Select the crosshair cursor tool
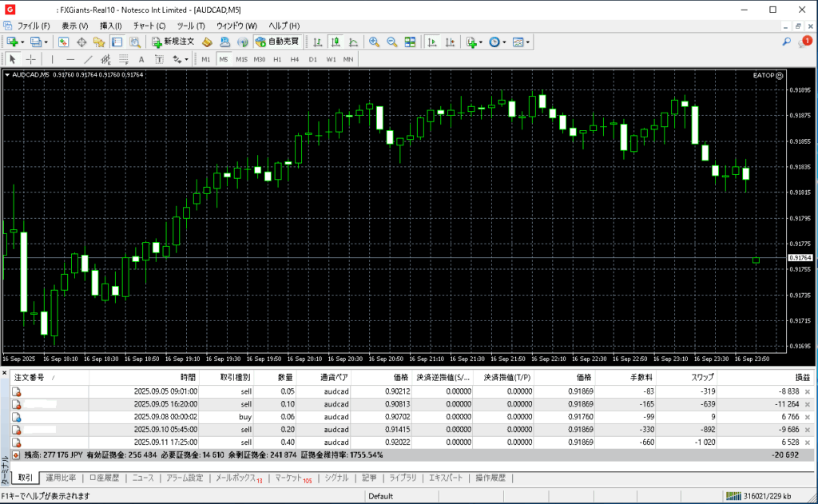 tap(31, 59)
